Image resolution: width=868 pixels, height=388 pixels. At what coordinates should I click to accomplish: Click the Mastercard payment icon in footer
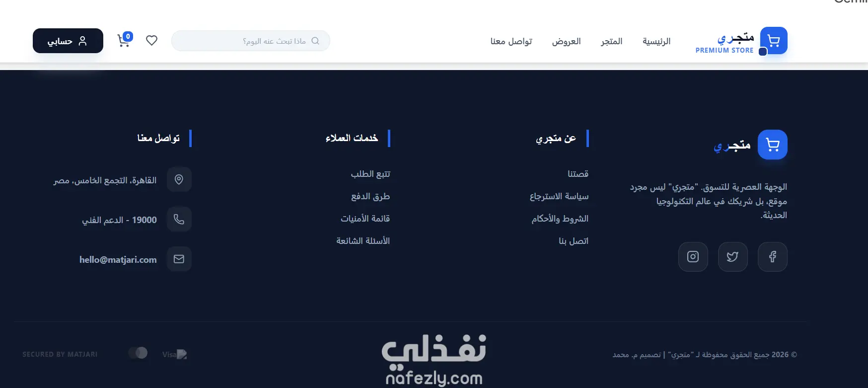pos(138,353)
